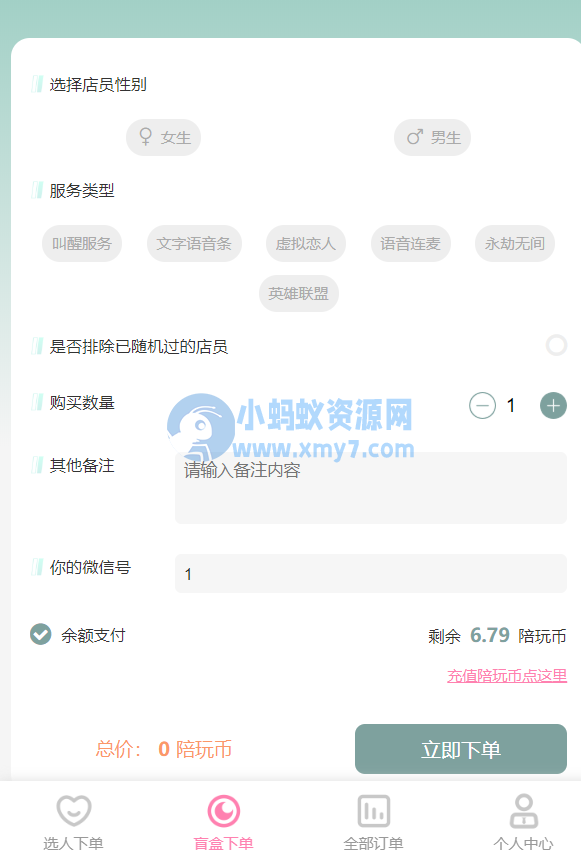Open 选人下单 tab with heart icon

click(x=73, y=822)
